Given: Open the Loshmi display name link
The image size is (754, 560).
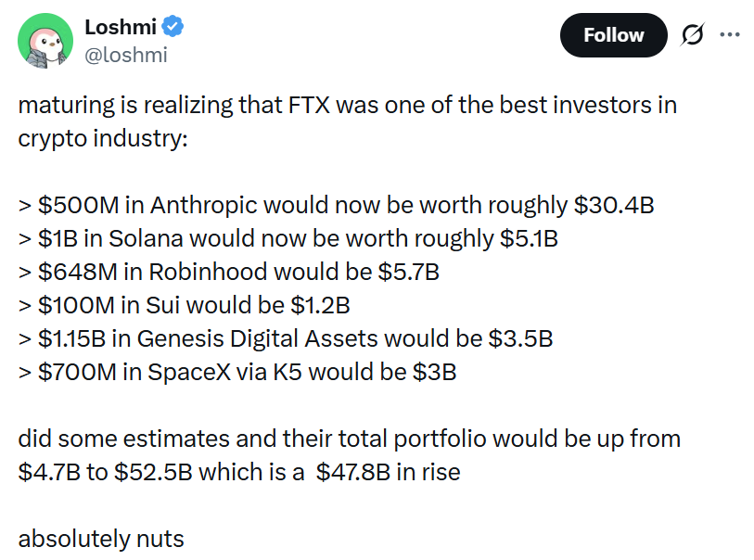Looking at the screenshot, I should pyautogui.click(x=120, y=28).
